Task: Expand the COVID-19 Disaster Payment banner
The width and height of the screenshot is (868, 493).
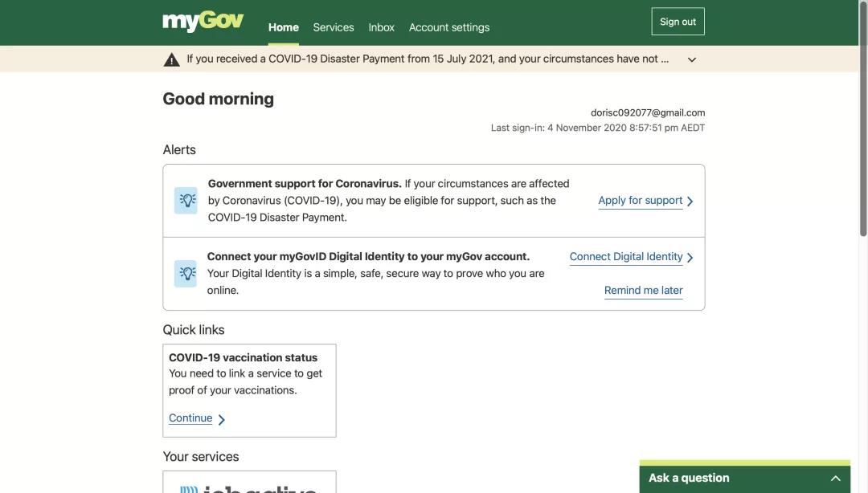Action: point(692,59)
